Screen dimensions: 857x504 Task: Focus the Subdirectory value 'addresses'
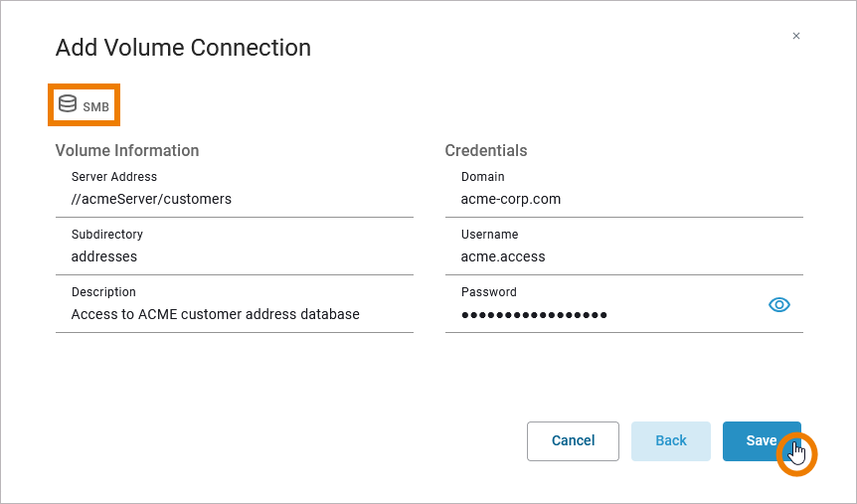(x=104, y=256)
